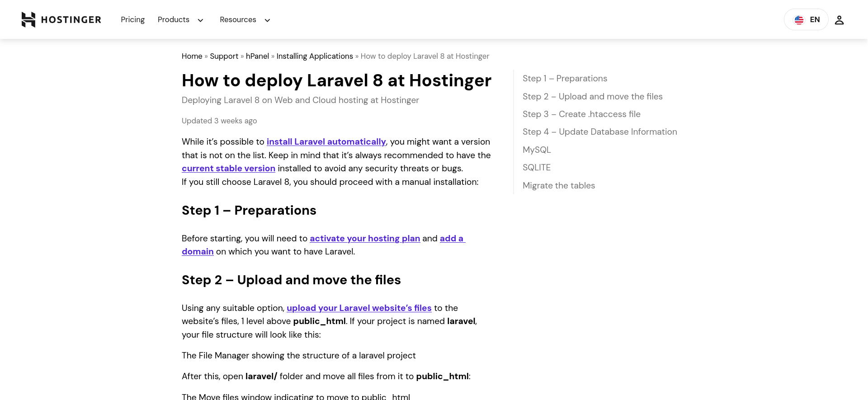Screen dimensions: 868x400
Task: Click the 'Step 1 – Preparations' article heading
Action: click(249, 210)
